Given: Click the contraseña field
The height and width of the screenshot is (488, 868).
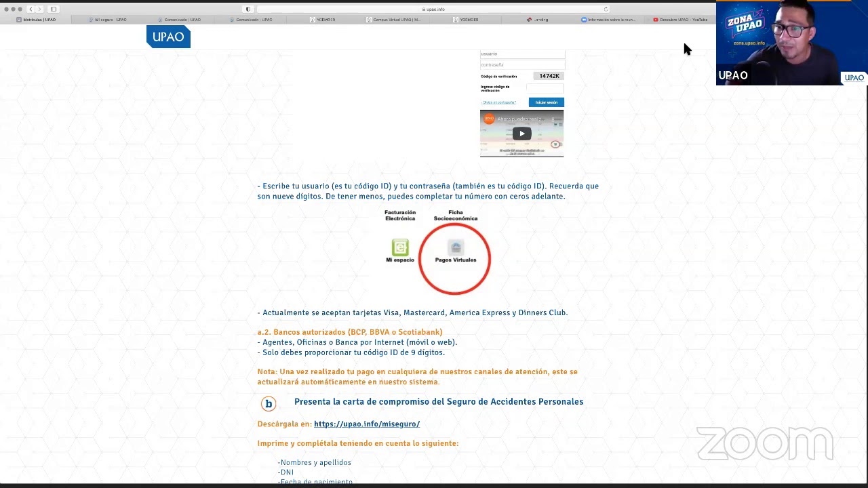Looking at the screenshot, I should (x=522, y=64).
